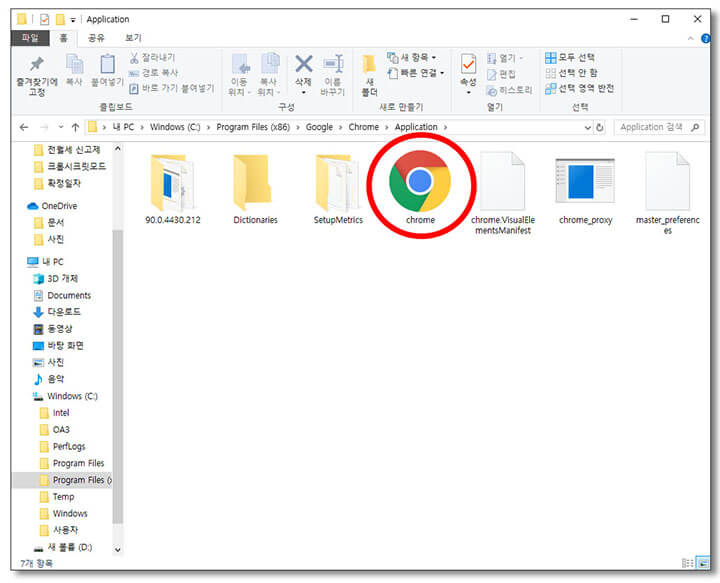720x583 pixels.
Task: Switch to details view button
Action: point(688,563)
